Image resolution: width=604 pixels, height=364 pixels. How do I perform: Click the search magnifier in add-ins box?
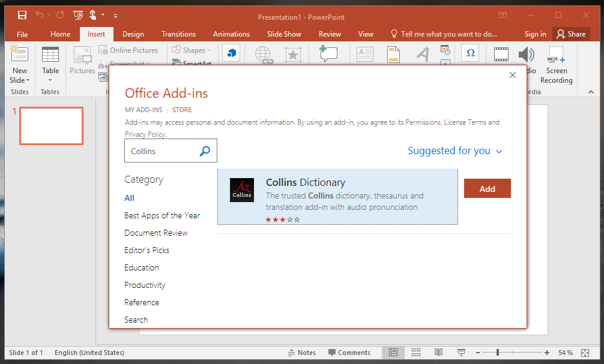tap(205, 151)
